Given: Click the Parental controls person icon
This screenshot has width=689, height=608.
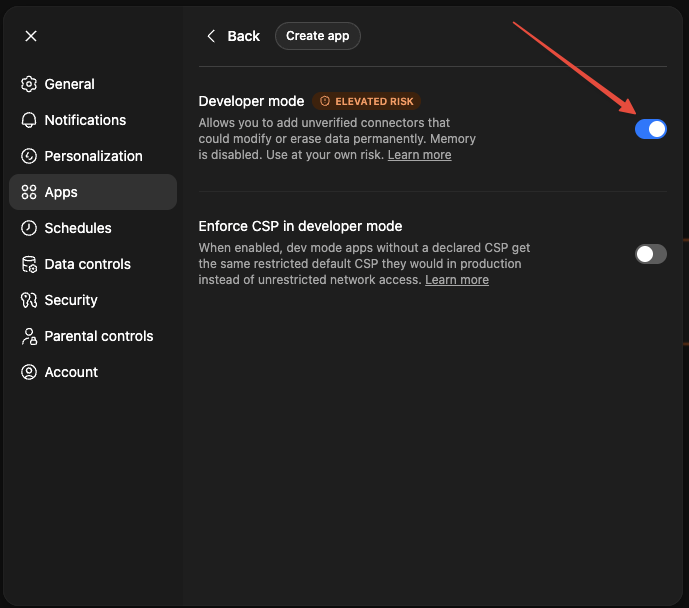Looking at the screenshot, I should point(29,336).
